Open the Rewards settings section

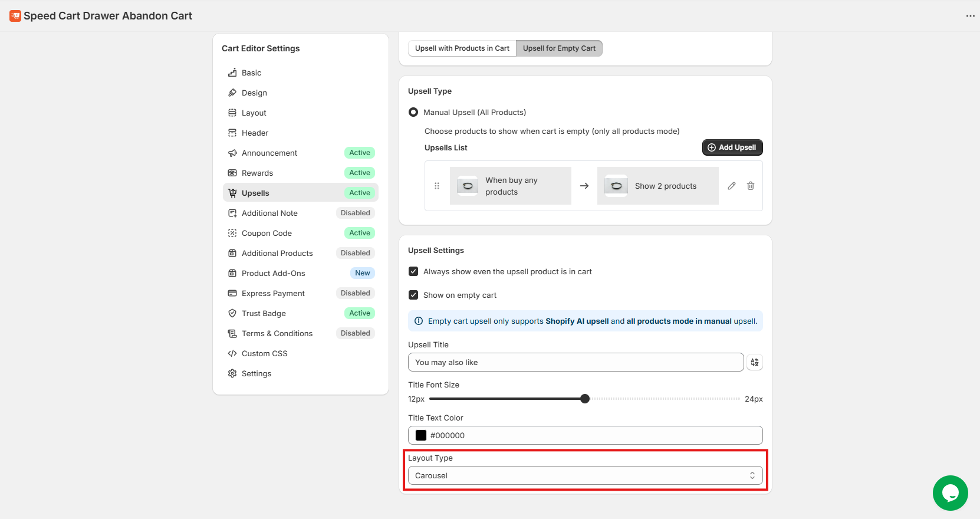tap(257, 173)
